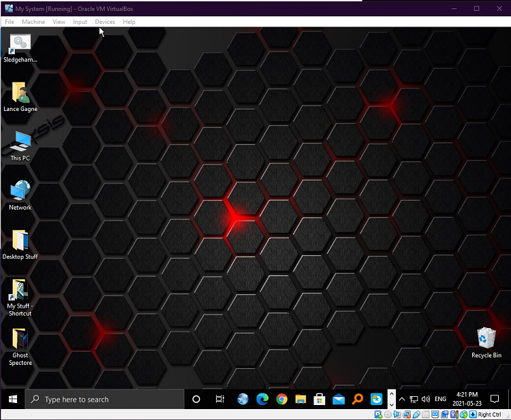Maximize the VirtualBox window

(x=476, y=9)
